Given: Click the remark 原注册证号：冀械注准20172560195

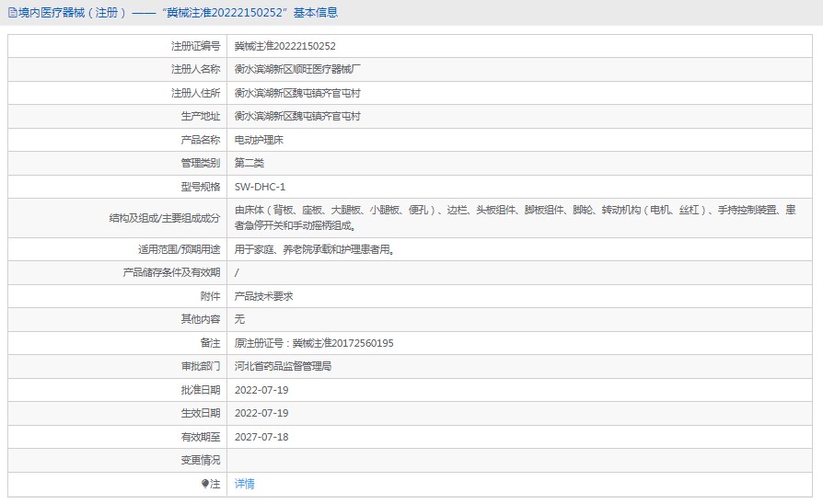Looking at the screenshot, I should (x=314, y=343).
